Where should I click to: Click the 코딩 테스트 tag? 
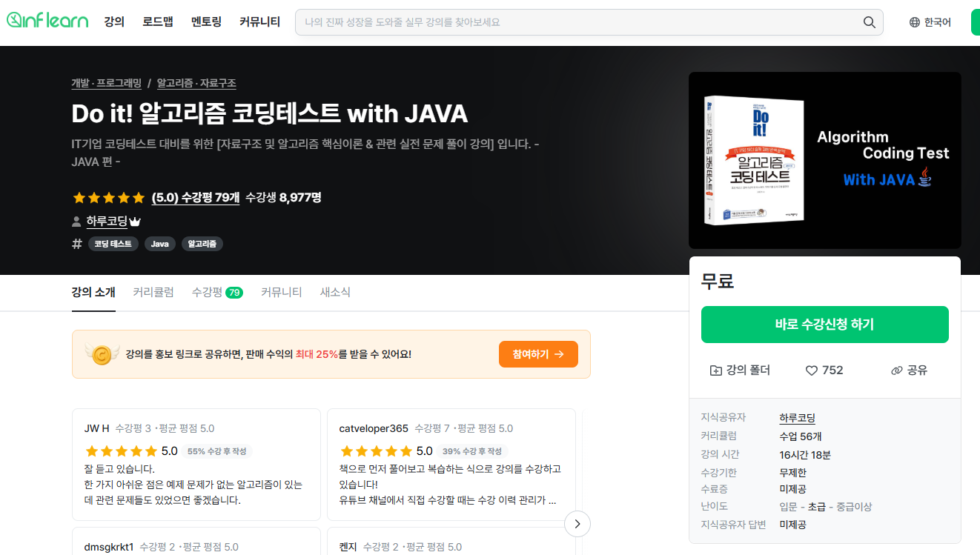[113, 244]
